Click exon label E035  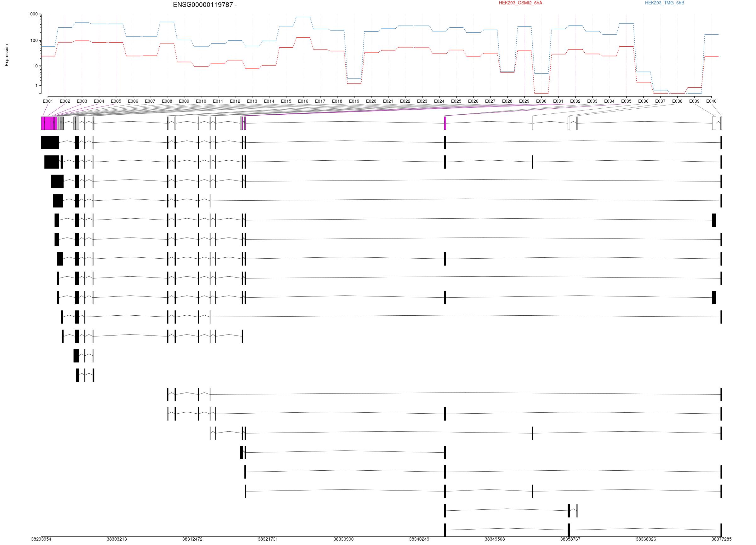tap(626, 101)
